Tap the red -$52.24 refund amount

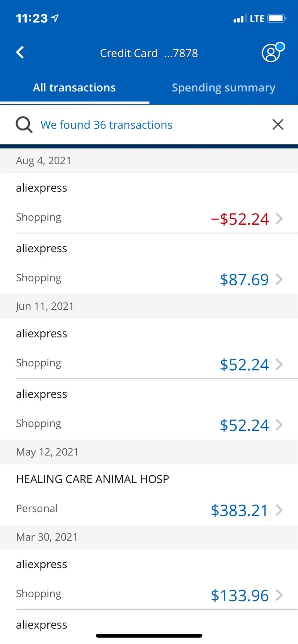tap(240, 219)
